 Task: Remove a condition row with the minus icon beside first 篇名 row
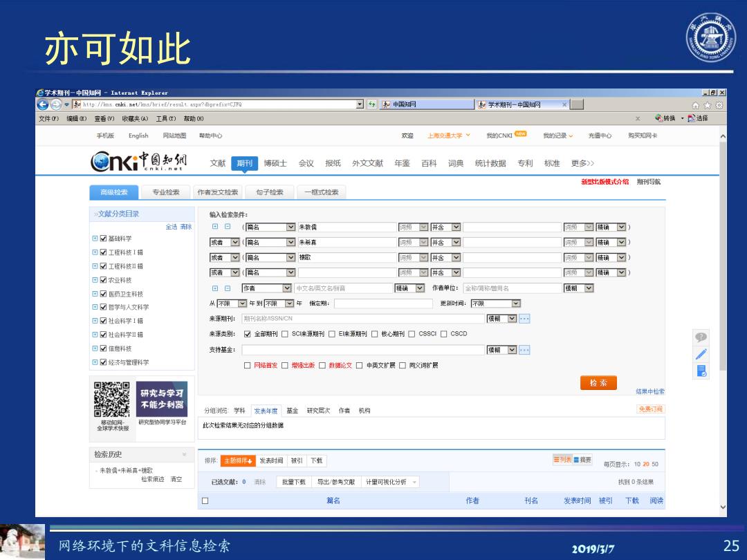click(x=228, y=227)
